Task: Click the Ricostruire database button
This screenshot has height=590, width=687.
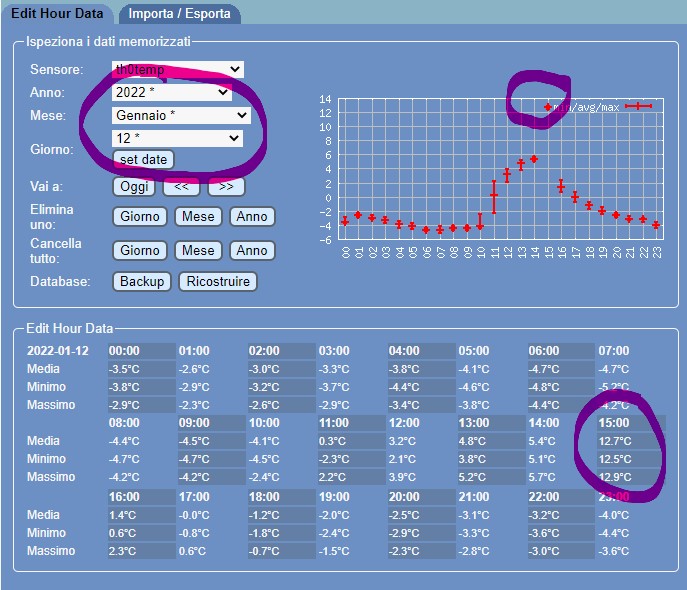Action: tap(218, 281)
